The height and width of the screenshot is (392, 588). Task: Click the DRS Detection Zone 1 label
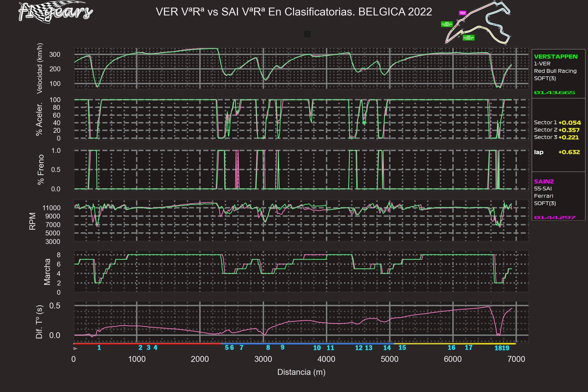click(x=447, y=24)
